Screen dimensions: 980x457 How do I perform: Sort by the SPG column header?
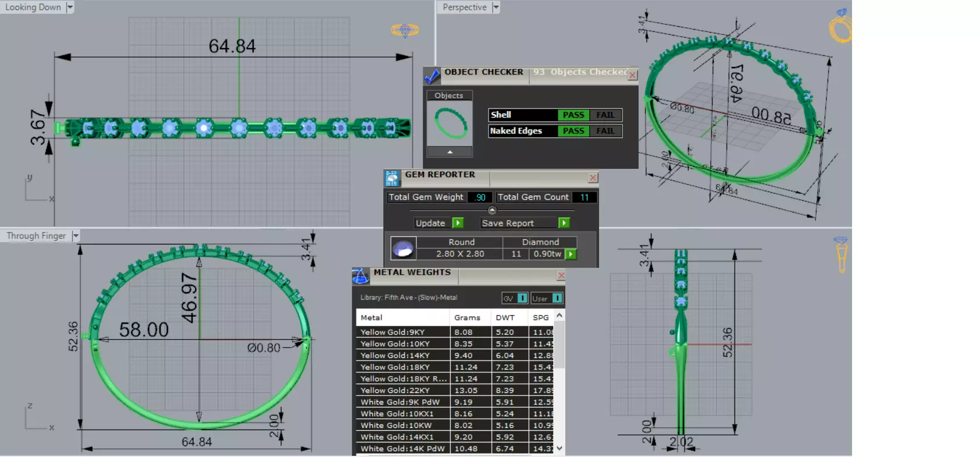point(541,317)
